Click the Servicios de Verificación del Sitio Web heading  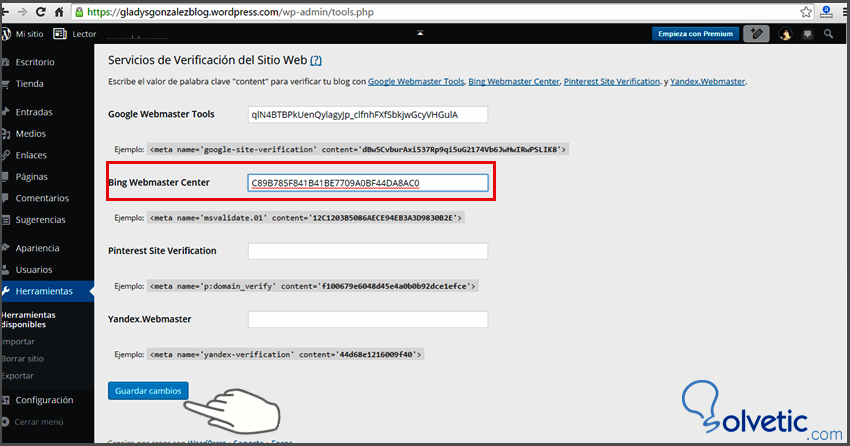(208, 60)
